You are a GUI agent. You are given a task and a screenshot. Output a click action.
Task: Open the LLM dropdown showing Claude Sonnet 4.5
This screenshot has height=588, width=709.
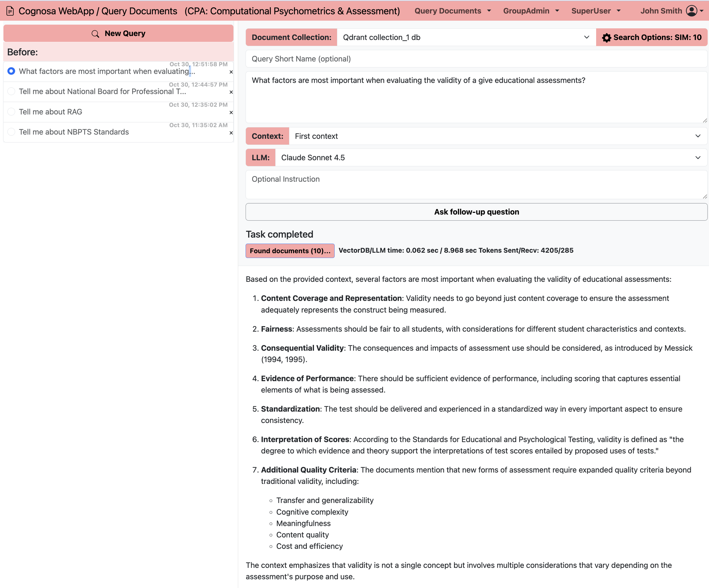(491, 158)
